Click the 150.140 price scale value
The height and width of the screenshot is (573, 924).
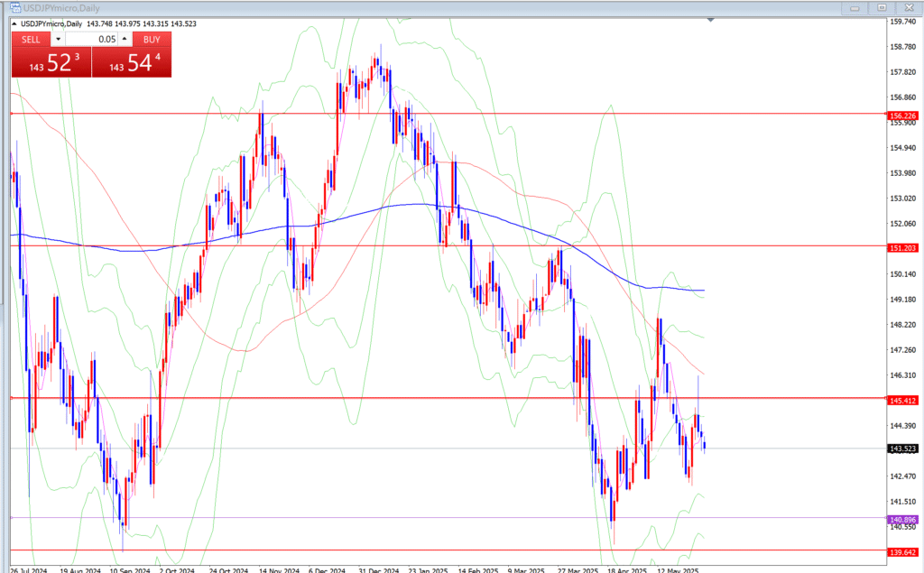pyautogui.click(x=902, y=274)
